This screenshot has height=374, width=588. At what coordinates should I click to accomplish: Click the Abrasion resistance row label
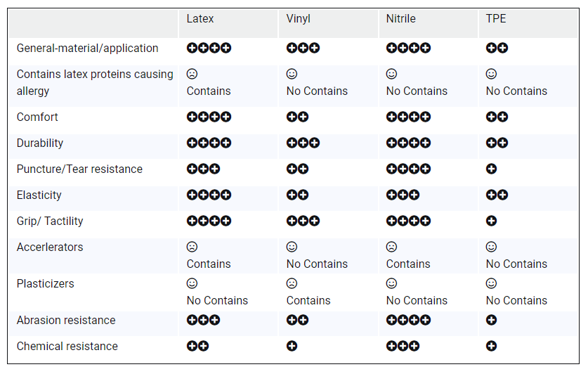pos(66,321)
